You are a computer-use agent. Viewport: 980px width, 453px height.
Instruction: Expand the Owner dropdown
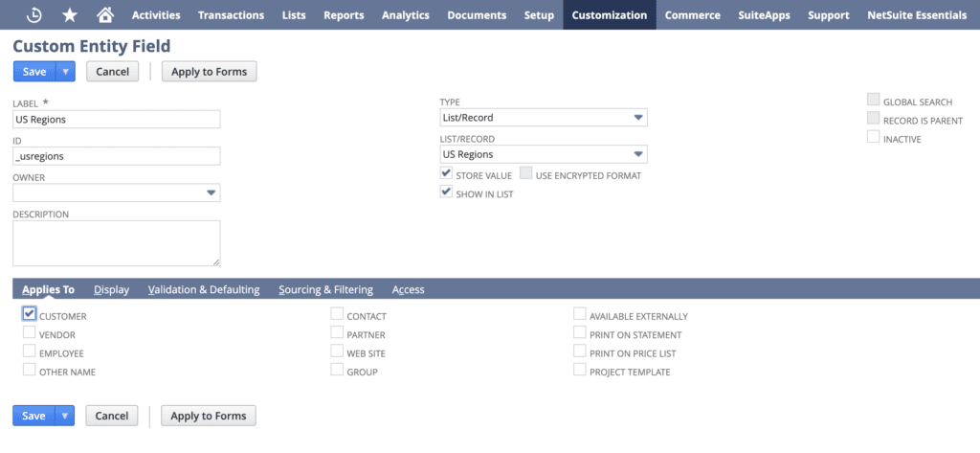tap(211, 193)
